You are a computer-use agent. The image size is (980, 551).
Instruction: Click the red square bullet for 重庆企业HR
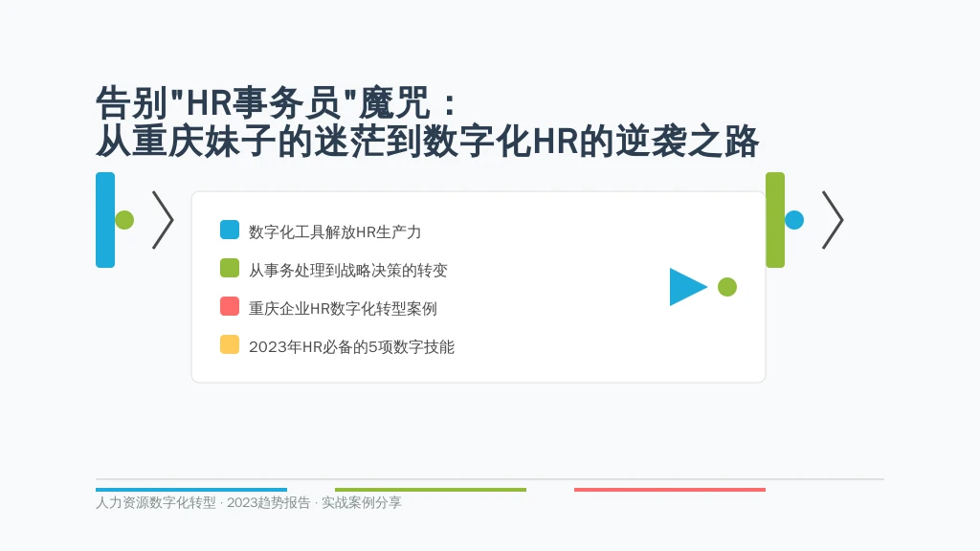230,306
